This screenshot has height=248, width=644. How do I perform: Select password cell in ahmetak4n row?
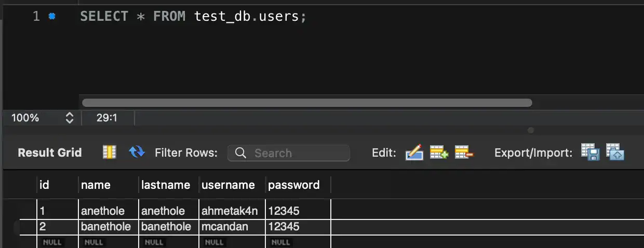[x=298, y=211]
